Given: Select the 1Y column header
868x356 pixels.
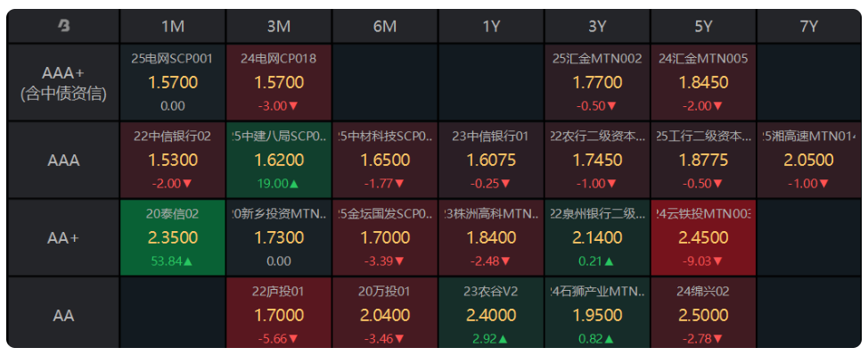Looking at the screenshot, I should tap(492, 27).
